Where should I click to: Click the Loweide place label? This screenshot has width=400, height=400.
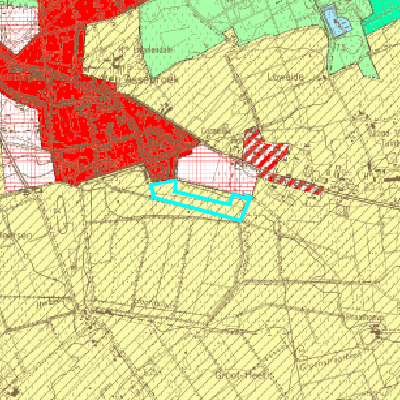[286, 77]
